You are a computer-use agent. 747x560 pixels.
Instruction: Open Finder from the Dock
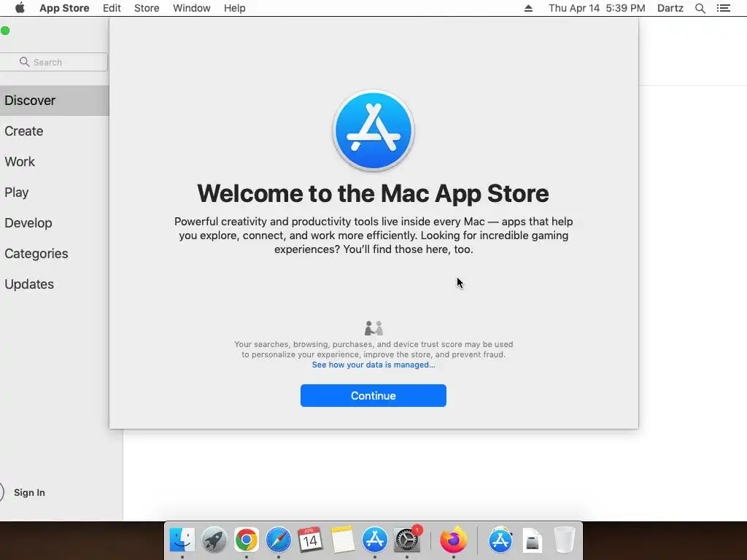(x=182, y=540)
